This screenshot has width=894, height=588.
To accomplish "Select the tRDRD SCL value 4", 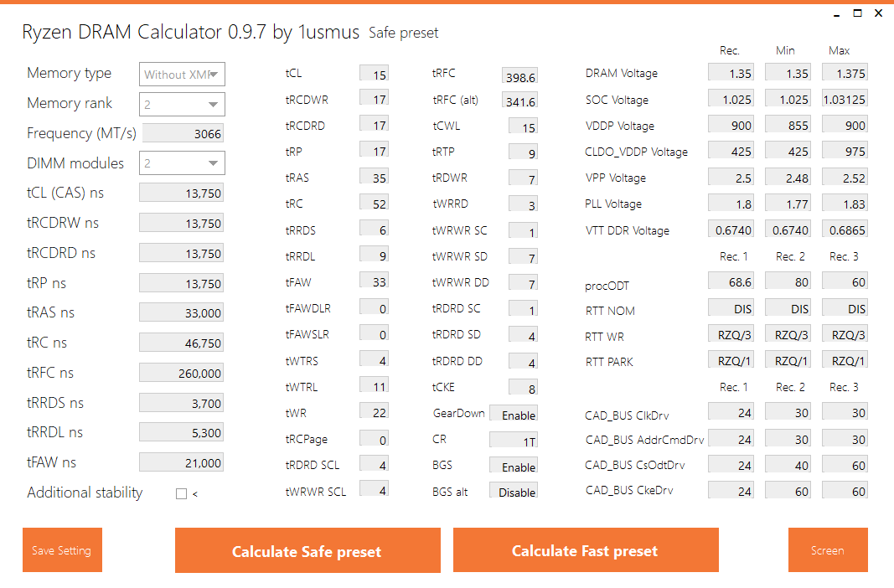I will (x=374, y=464).
